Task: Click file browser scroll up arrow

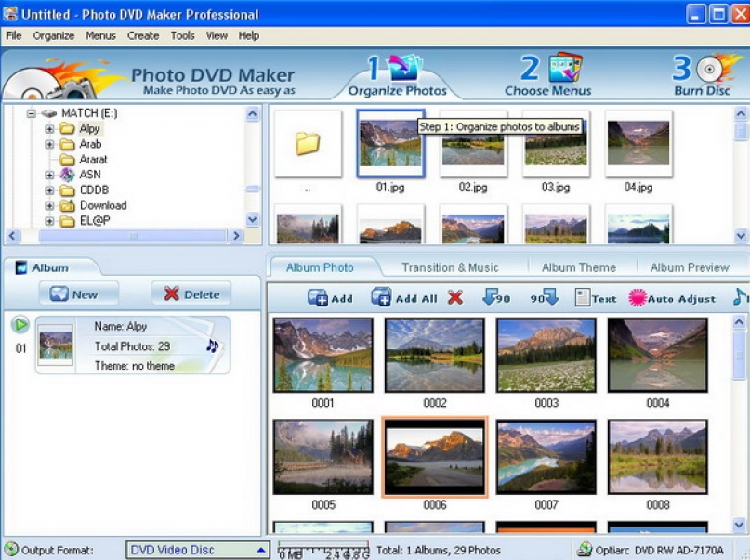Action: pos(741,113)
